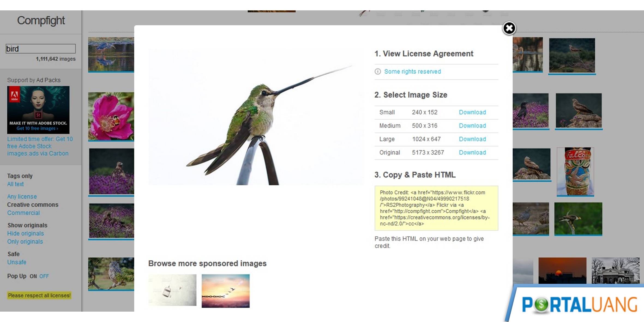Select All text filter option
Screen dimensions: 644x322
click(15, 183)
